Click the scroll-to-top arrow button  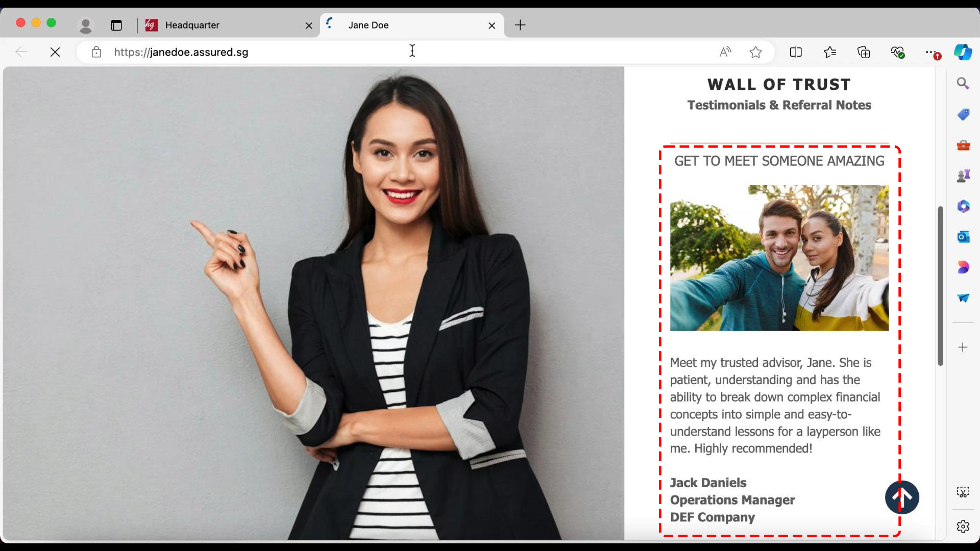pos(902,497)
